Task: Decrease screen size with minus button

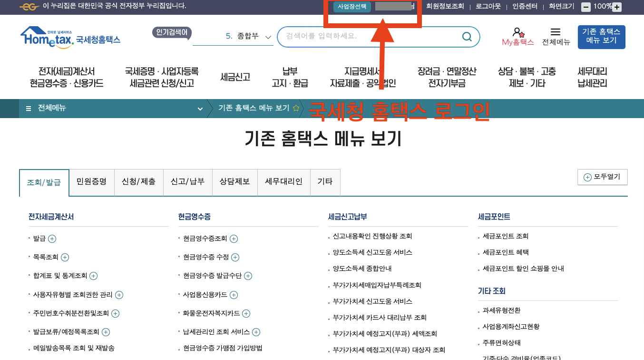Action: [586, 7]
